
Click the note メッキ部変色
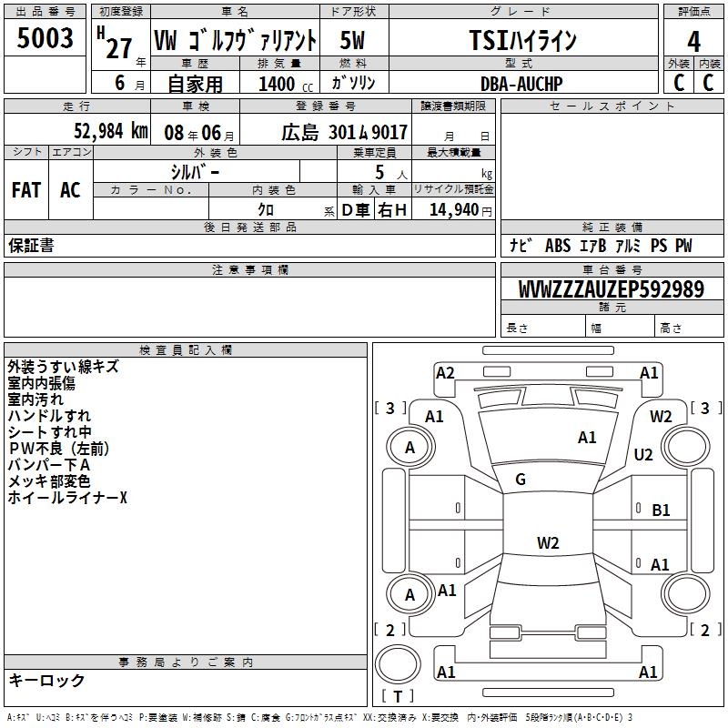pos(49,481)
